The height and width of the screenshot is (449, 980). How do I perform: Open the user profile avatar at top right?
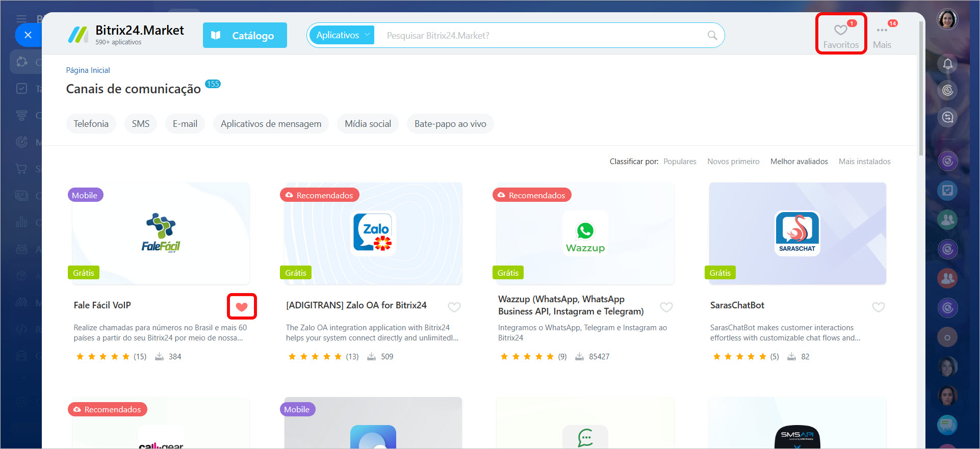coord(947,19)
